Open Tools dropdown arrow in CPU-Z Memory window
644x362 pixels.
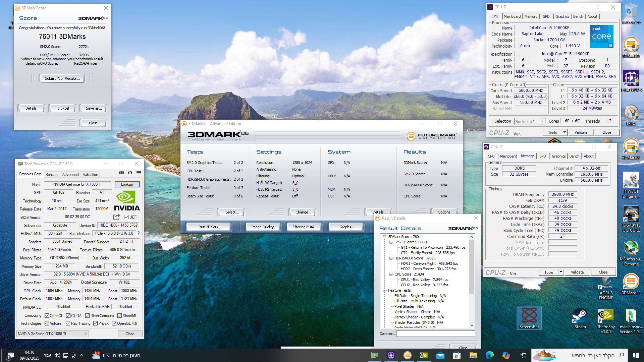coord(561,272)
